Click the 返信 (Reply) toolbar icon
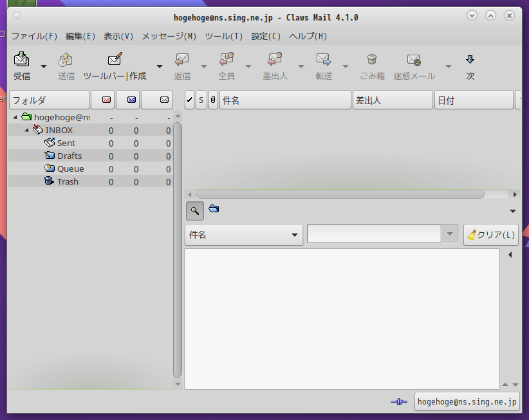This screenshot has height=420, width=529. pos(182,59)
